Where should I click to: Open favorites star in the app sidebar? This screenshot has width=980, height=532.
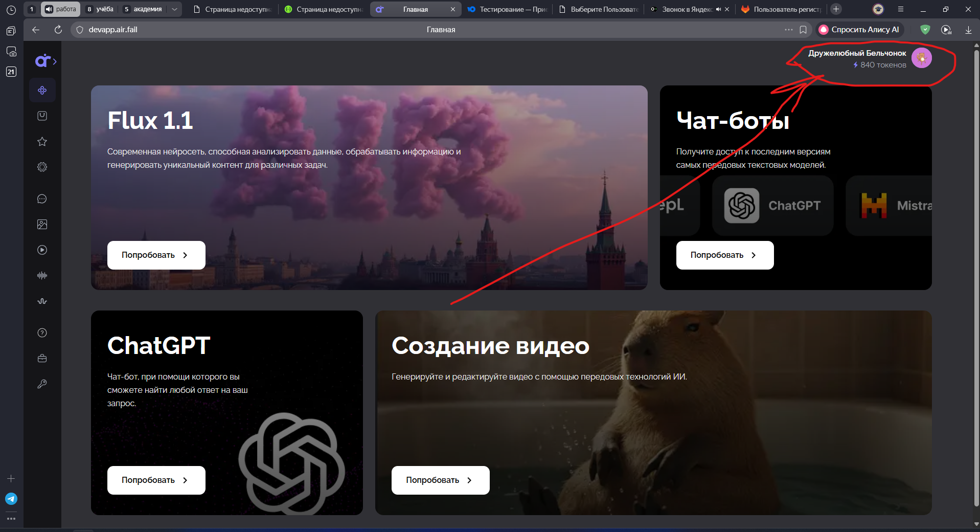tap(42, 142)
